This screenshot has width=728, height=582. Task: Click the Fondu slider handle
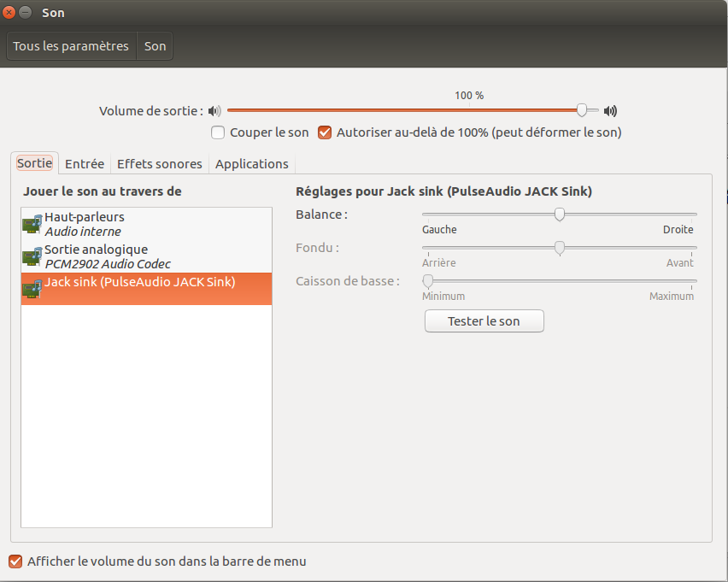click(560, 248)
